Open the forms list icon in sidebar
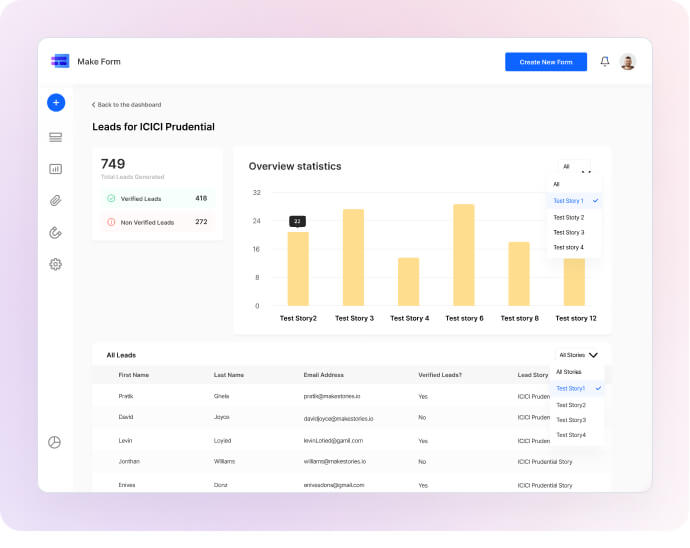This screenshot has width=690, height=548. click(x=55, y=137)
